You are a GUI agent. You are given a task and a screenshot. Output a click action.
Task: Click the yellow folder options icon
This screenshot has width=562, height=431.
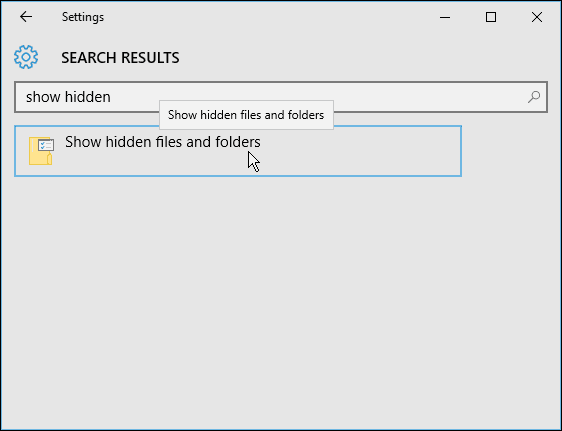tap(41, 151)
